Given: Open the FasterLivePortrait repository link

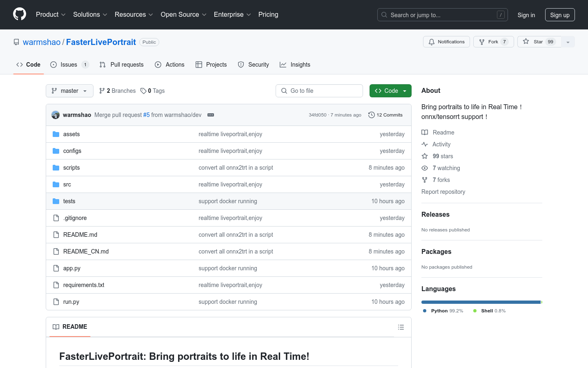Looking at the screenshot, I should 101,42.
